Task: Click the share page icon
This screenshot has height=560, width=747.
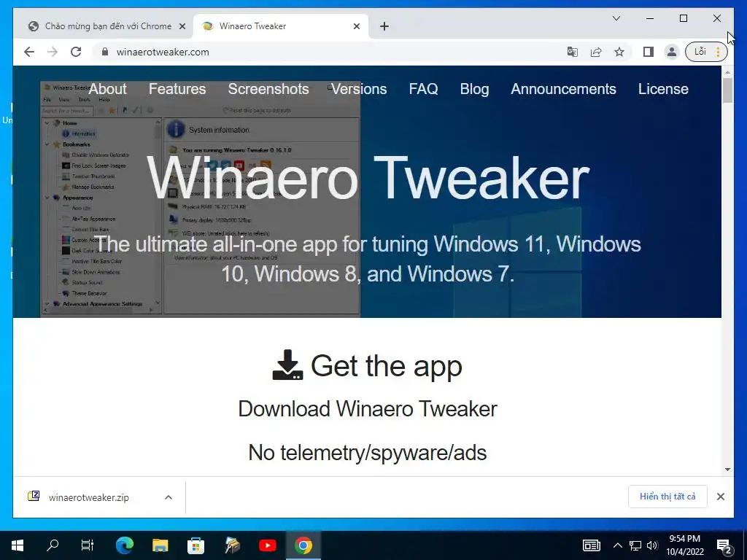Action: pyautogui.click(x=596, y=52)
